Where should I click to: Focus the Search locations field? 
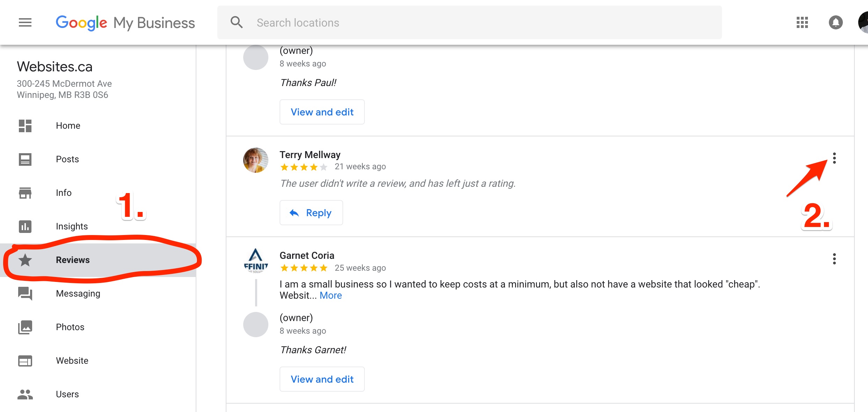pos(469,23)
